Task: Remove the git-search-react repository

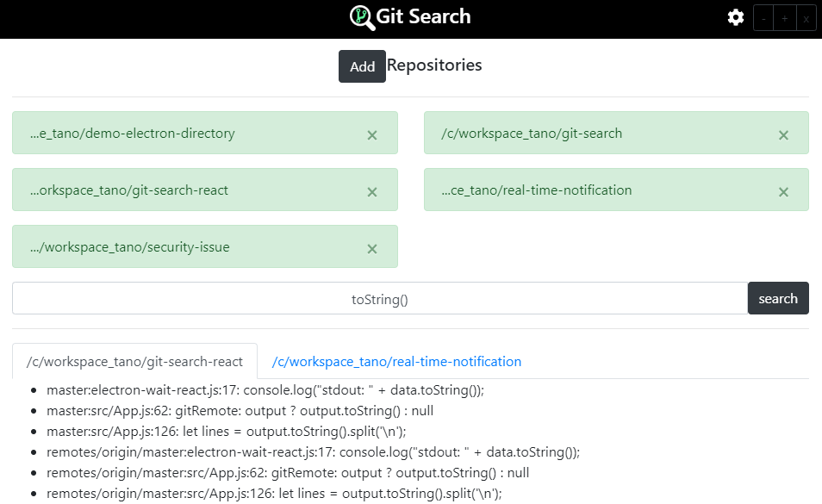Action: (371, 191)
